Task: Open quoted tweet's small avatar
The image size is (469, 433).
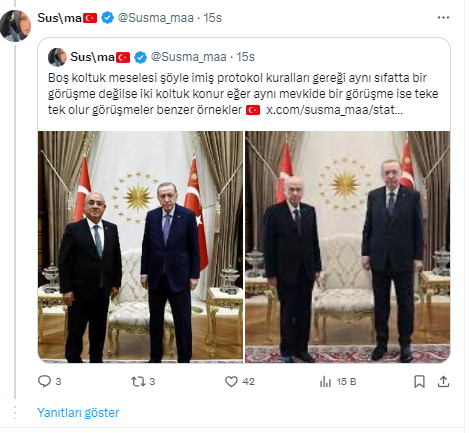Action: coord(57,57)
